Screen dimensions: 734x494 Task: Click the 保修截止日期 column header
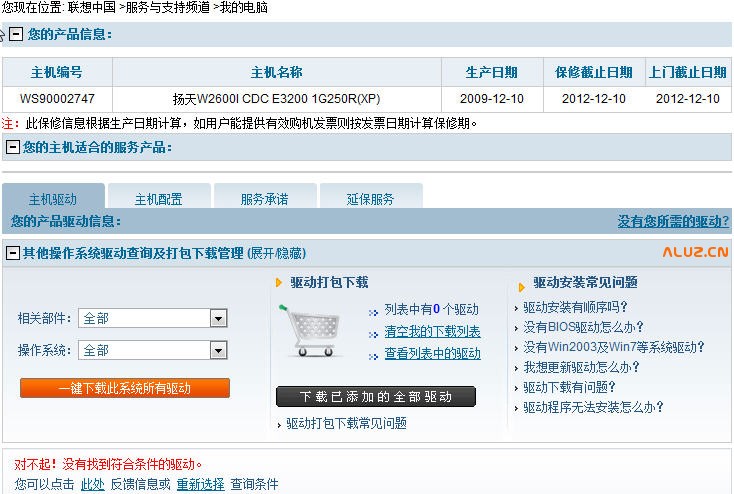[594, 72]
